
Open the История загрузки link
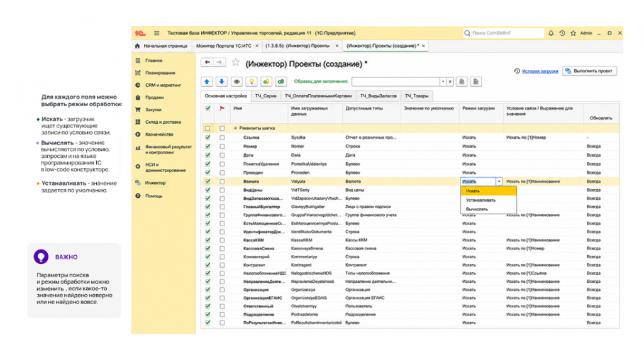540,72
